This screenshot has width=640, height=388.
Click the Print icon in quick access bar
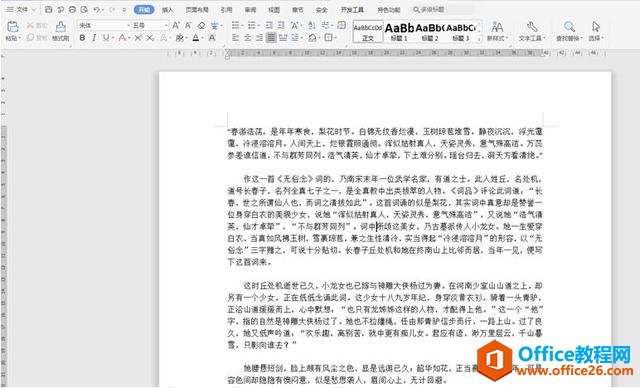[x=72, y=9]
